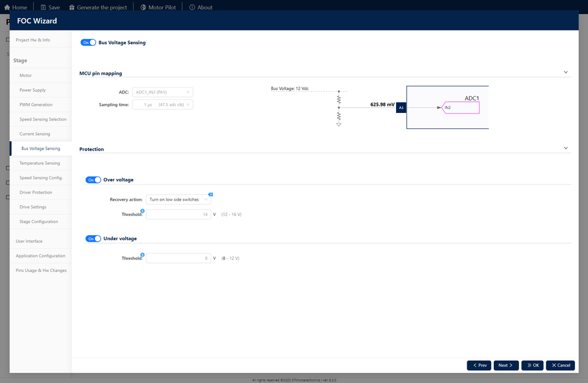Click the Save disk icon
Image resolution: width=588 pixels, height=383 pixels.
click(x=43, y=8)
